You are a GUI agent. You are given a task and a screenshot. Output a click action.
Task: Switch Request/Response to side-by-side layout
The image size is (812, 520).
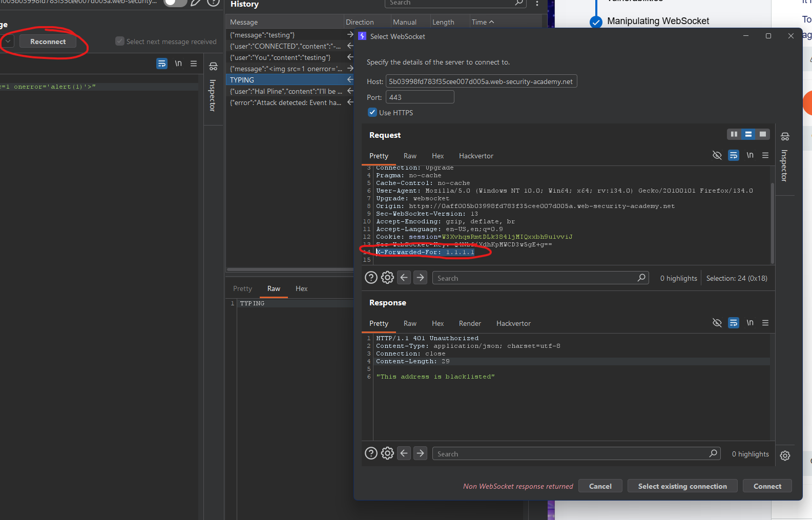tap(734, 134)
